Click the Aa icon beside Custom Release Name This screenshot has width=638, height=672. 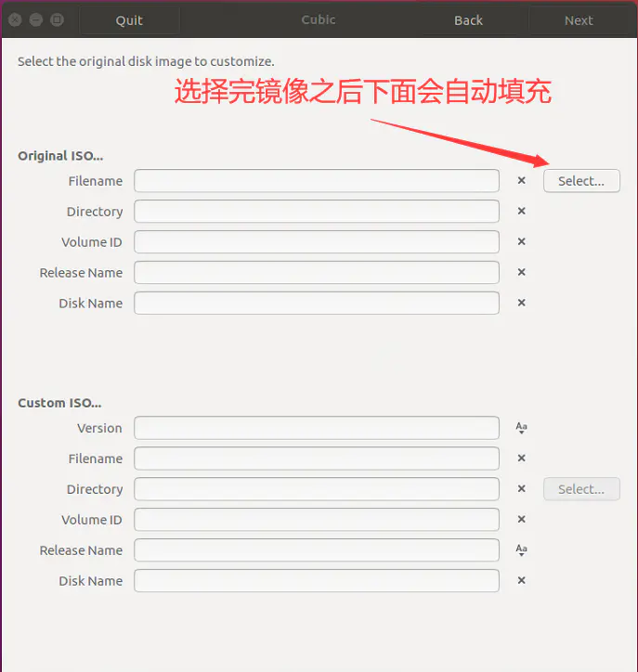tap(521, 550)
